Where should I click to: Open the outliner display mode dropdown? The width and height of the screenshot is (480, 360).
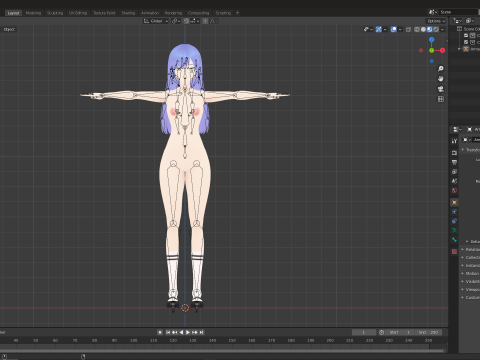458,21
